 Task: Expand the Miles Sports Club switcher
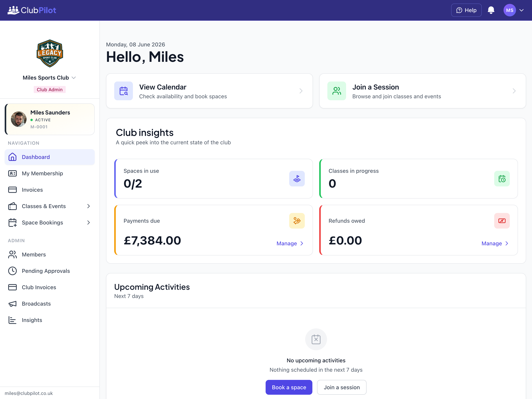(x=49, y=78)
